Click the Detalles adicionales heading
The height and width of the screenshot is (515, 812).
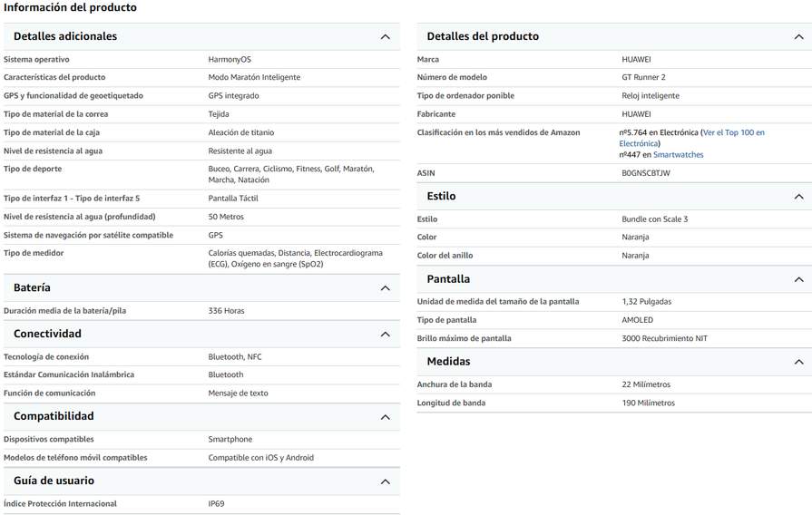tap(65, 36)
